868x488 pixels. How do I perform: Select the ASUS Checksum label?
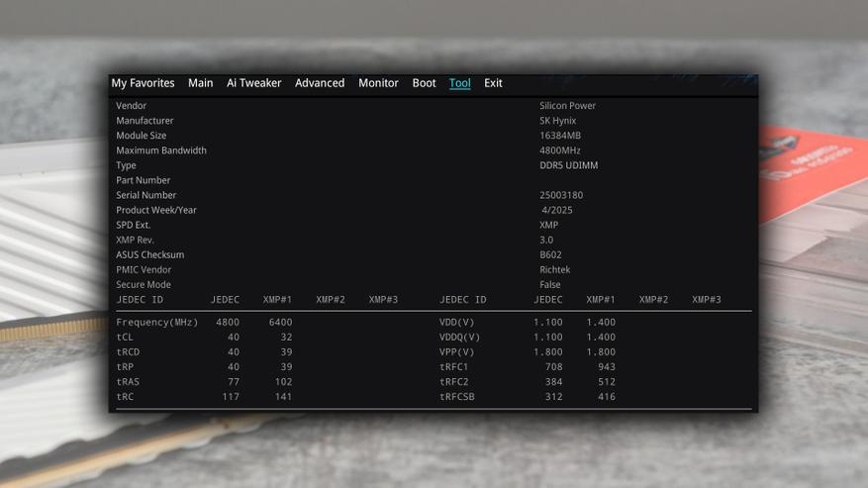coord(150,255)
